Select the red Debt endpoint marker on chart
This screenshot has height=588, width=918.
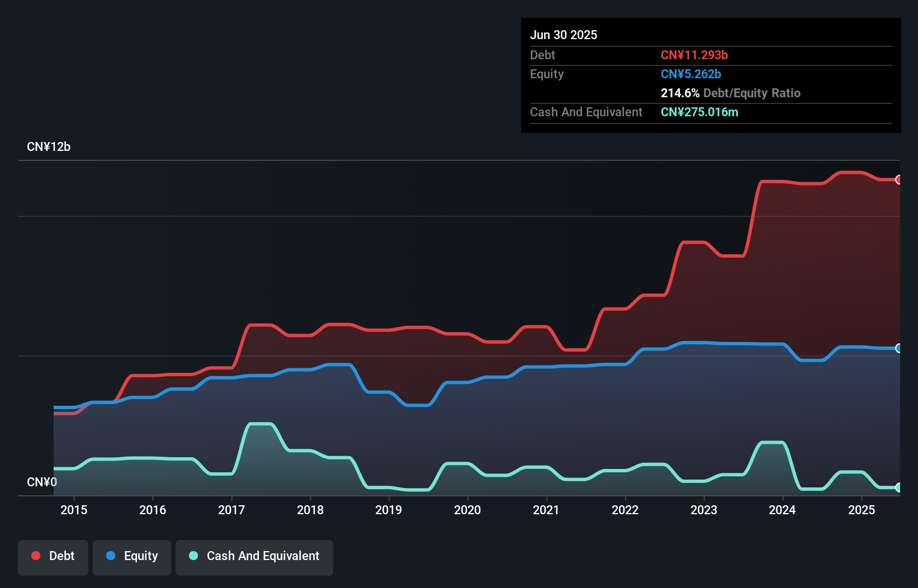coord(899,179)
